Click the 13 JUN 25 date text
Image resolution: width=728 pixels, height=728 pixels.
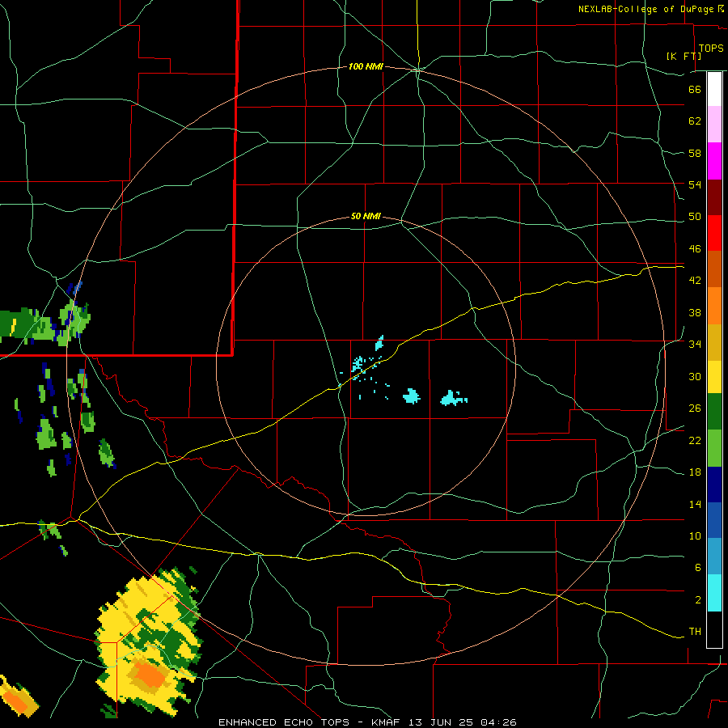click(442, 722)
